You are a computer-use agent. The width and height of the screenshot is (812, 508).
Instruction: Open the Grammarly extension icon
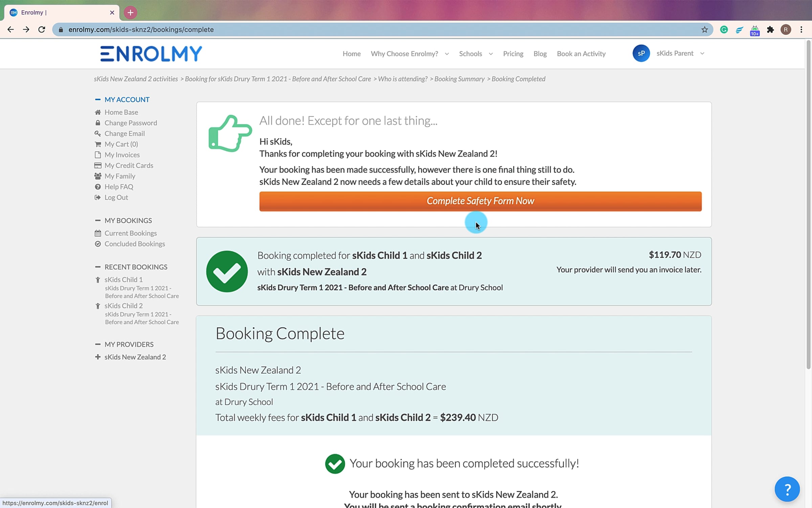coord(724,29)
